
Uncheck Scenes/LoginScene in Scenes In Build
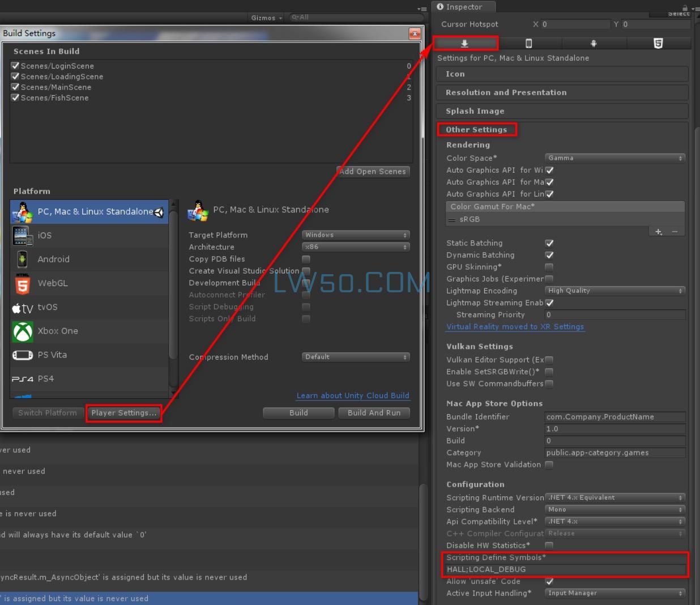pos(15,66)
